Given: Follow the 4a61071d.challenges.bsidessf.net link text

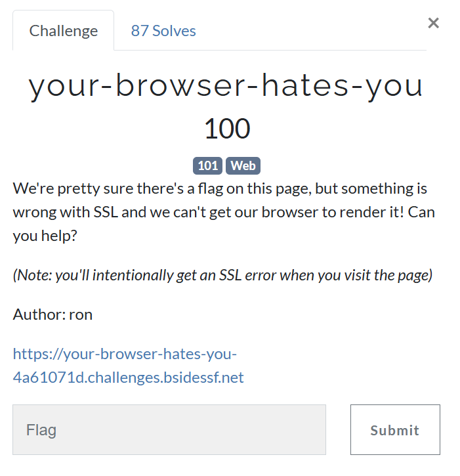Looking at the screenshot, I should point(128,378).
